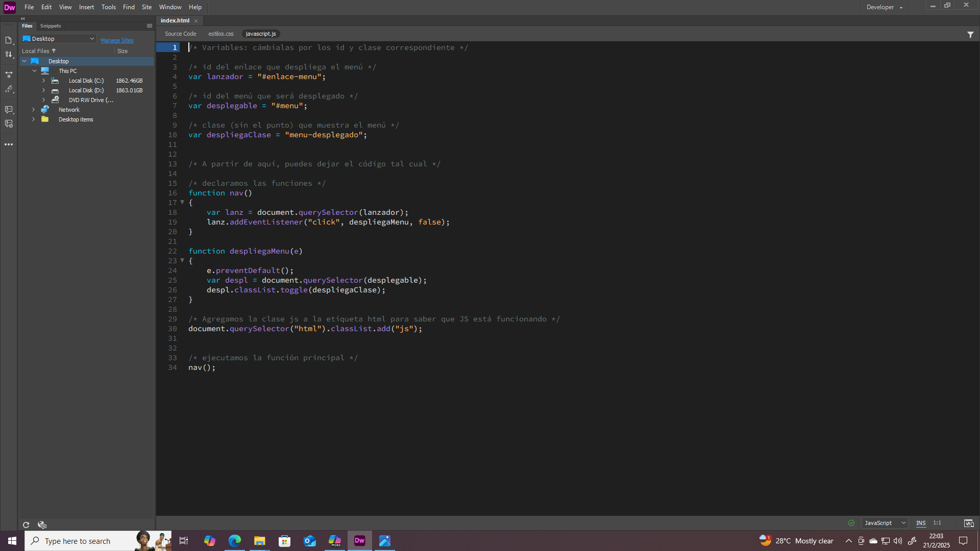Toggle INS insert mode in the status bar
This screenshot has width=980, height=551.
920,522
